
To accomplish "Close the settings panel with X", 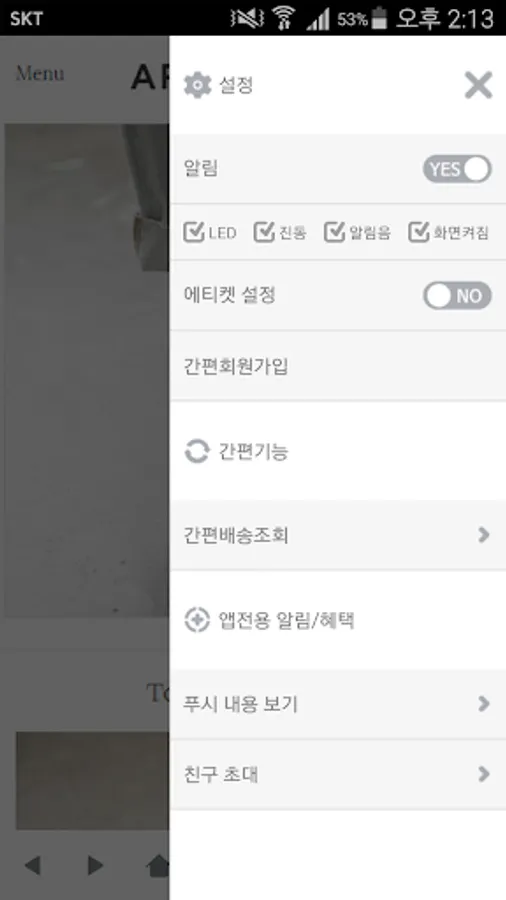I will pyautogui.click(x=478, y=86).
